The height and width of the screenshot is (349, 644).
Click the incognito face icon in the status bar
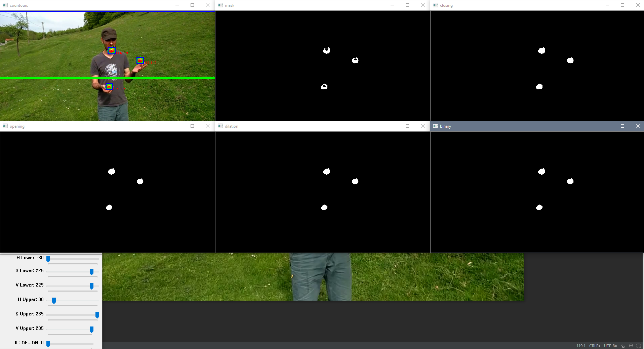pos(631,346)
